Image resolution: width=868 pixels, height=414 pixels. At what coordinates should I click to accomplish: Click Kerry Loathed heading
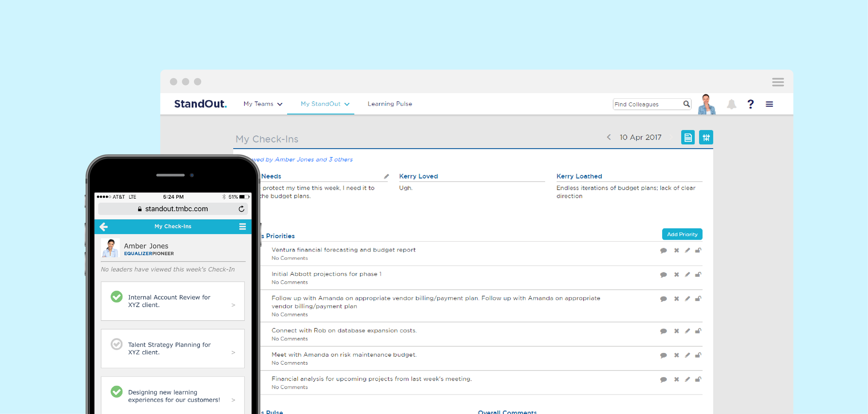coord(579,176)
